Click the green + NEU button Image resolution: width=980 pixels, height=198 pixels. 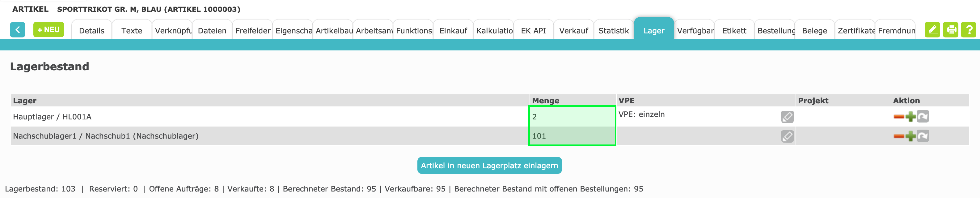pos(49,30)
